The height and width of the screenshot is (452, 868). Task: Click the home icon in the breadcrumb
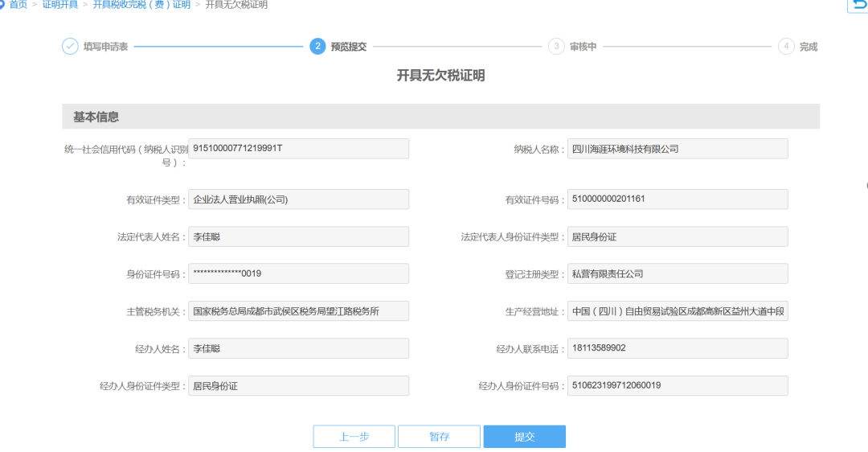click(x=2, y=5)
